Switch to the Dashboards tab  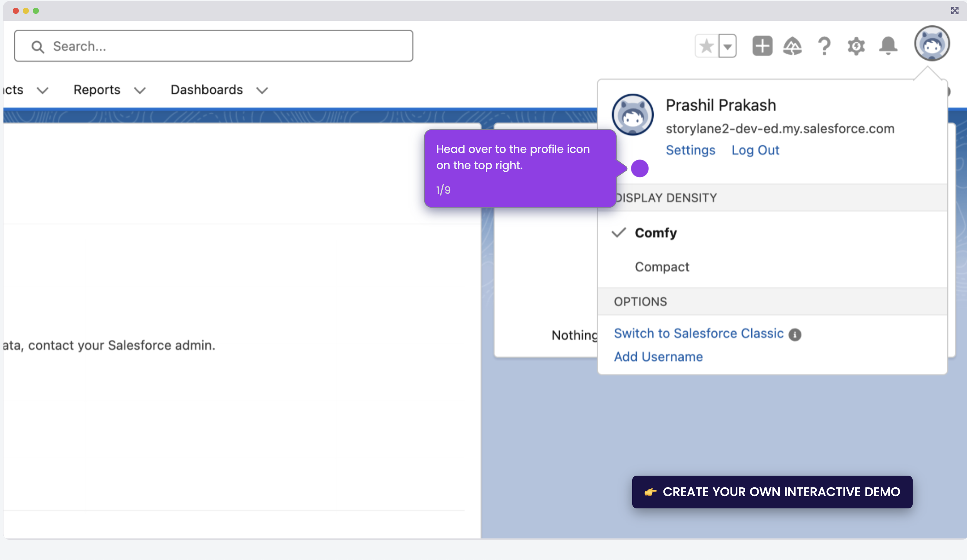206,89
